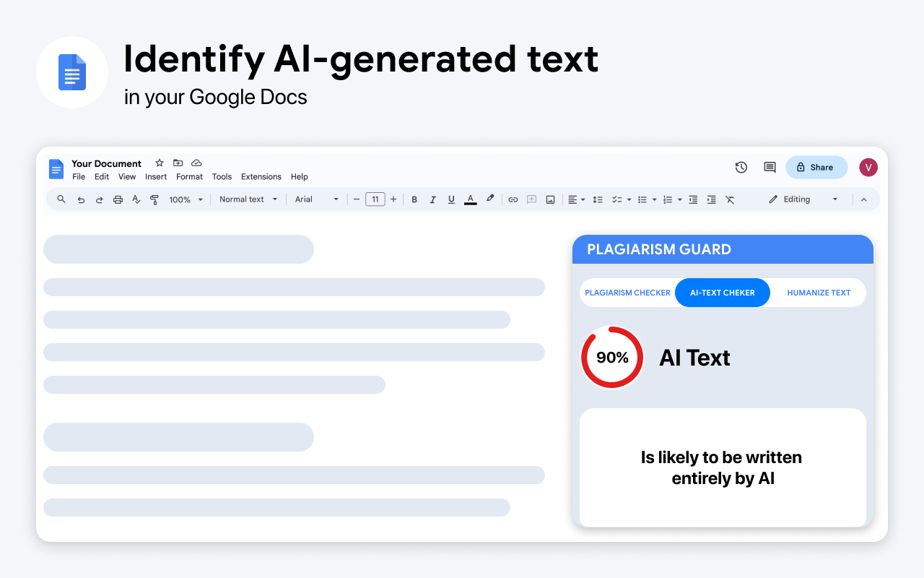Click the 90% circular progress indicator
Image resolution: width=924 pixels, height=578 pixels.
pos(612,358)
